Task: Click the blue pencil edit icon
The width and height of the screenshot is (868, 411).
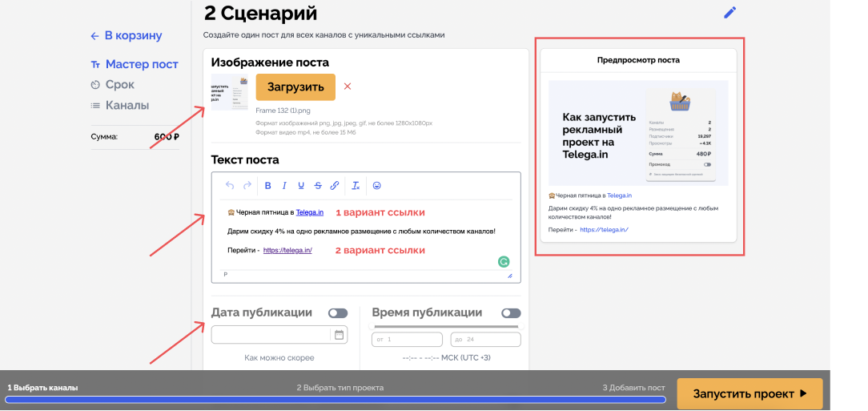Action: click(730, 13)
